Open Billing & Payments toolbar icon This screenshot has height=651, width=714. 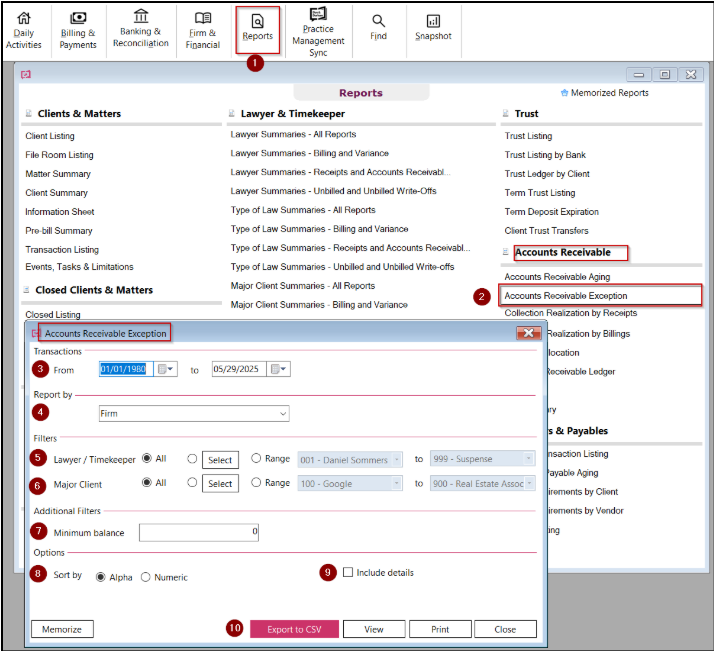point(78,18)
